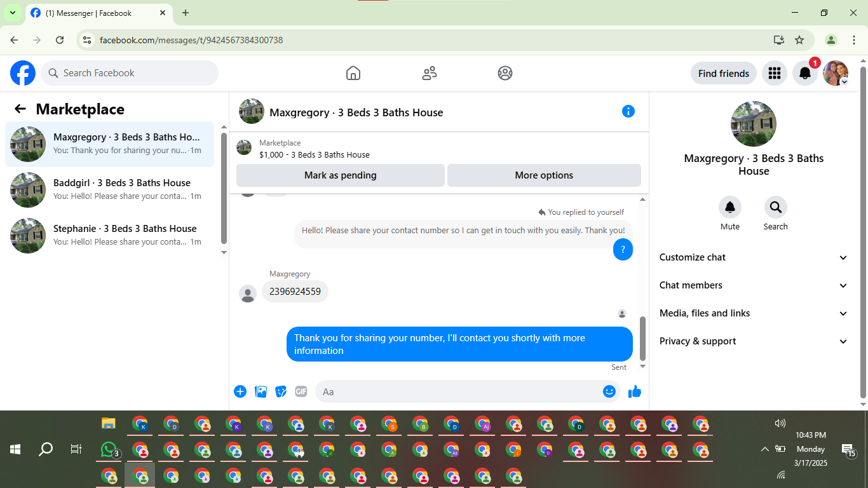Click the Search Facebook field
The width and height of the screenshot is (868, 488).
click(x=130, y=73)
